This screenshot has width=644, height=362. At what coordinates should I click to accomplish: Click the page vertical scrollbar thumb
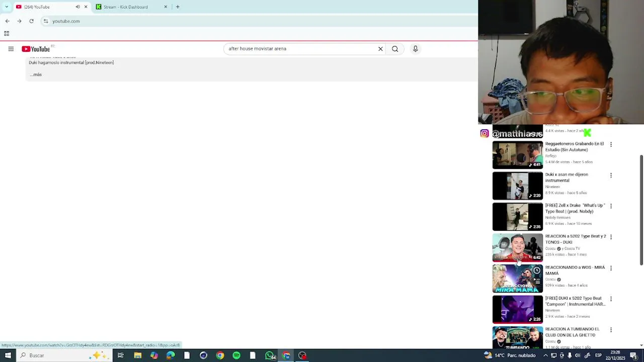point(641,210)
